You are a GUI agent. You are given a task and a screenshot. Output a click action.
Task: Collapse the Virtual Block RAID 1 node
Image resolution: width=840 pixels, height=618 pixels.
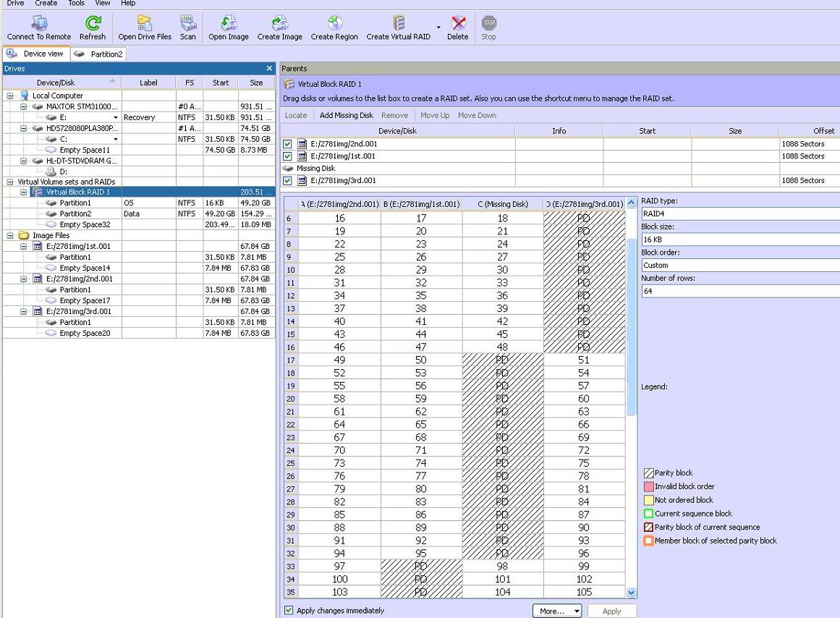pos(24,192)
